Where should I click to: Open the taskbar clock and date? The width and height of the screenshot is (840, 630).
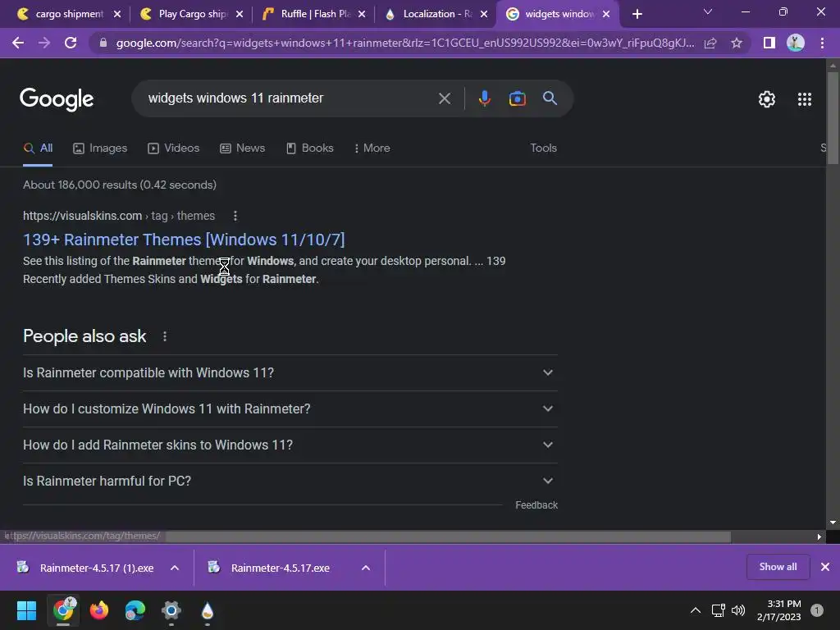pyautogui.click(x=778, y=610)
